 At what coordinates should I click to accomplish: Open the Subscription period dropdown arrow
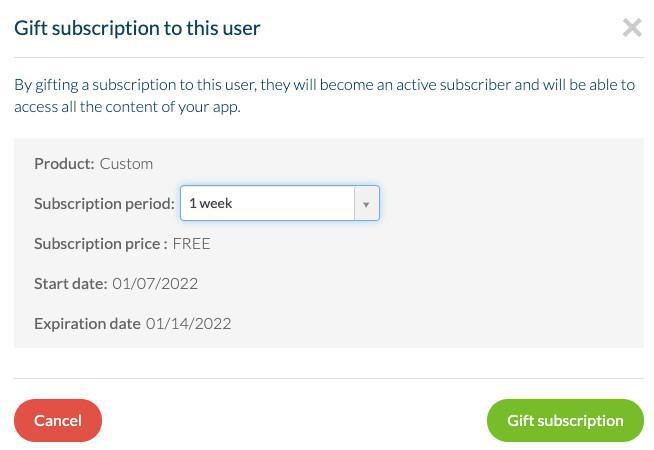coord(366,204)
